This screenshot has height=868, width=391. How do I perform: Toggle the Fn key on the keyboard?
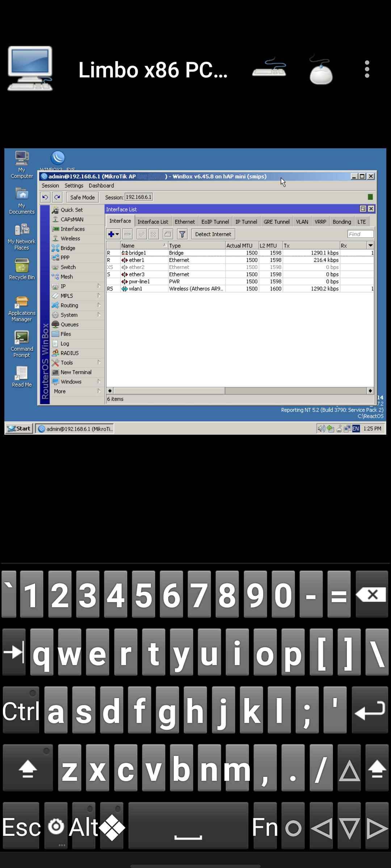[x=265, y=826]
